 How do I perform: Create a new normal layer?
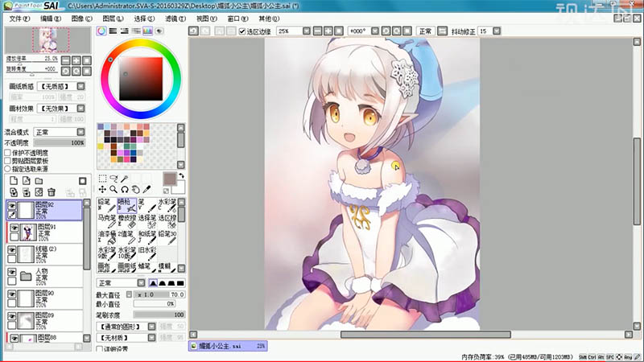(x=14, y=180)
